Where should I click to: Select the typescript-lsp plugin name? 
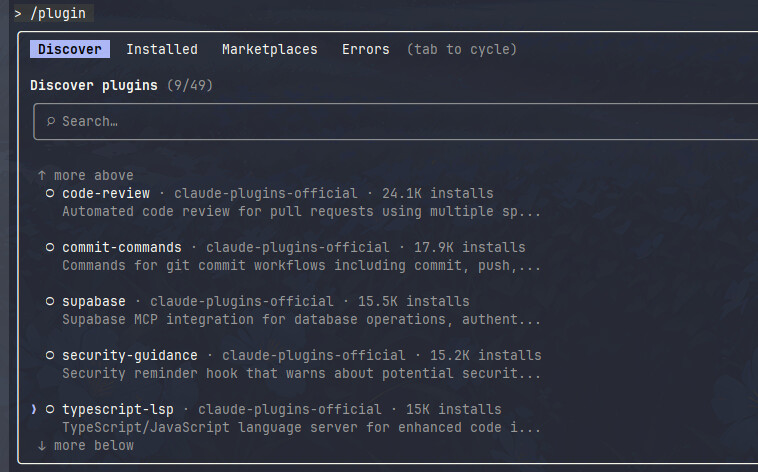118,410
